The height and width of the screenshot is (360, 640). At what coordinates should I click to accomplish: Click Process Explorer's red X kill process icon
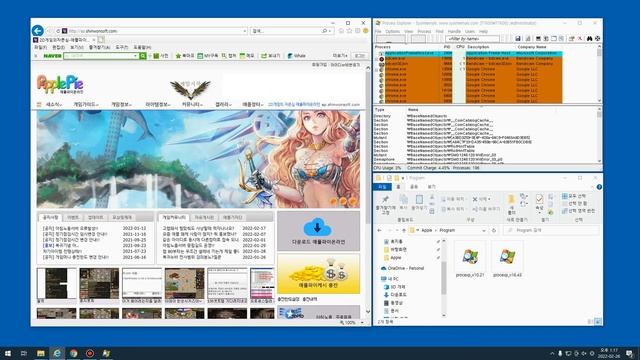click(x=580, y=38)
